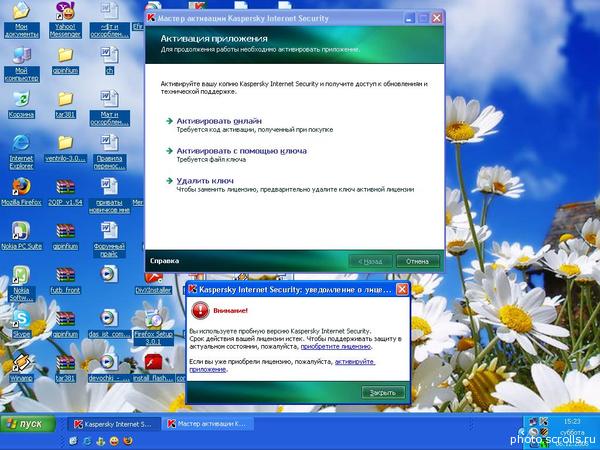This screenshot has height=450, width=600.
Task: Click the Firefox quick launch icon
Action: [128, 441]
